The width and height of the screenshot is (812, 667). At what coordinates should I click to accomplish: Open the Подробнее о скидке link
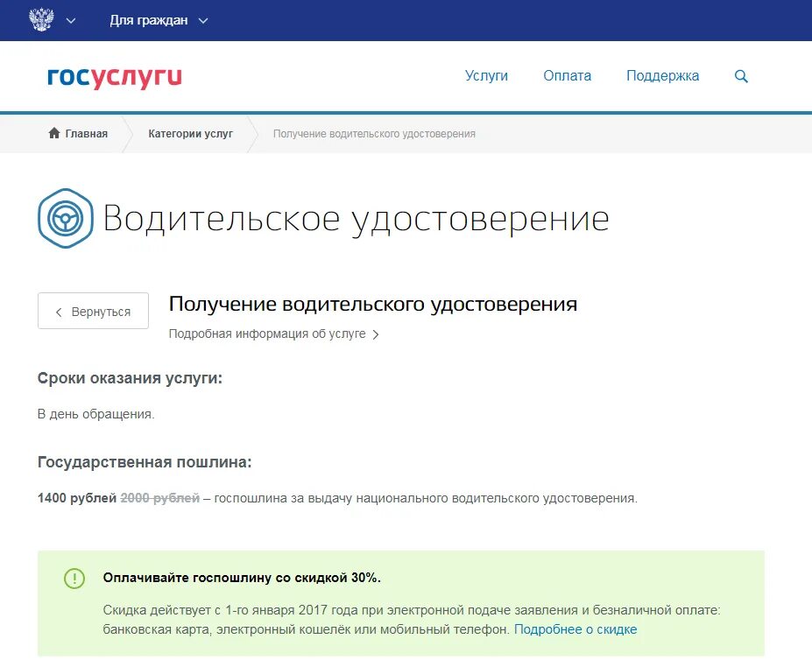[x=575, y=629]
